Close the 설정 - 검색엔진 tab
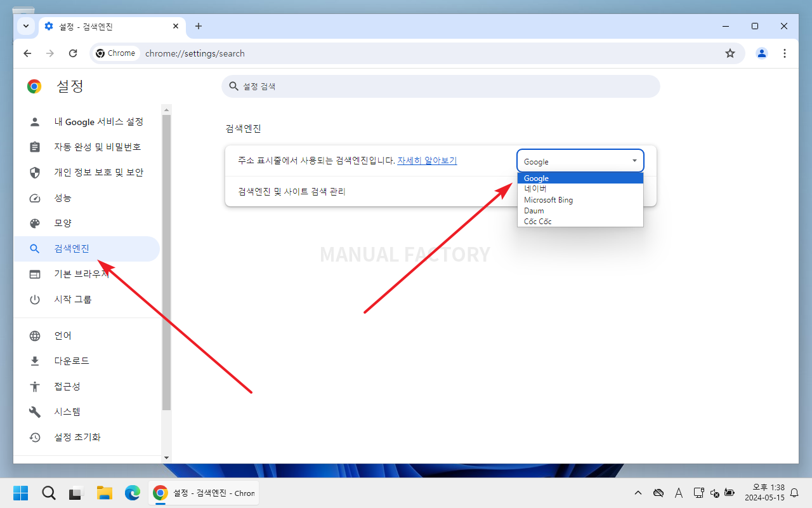 [x=176, y=27]
